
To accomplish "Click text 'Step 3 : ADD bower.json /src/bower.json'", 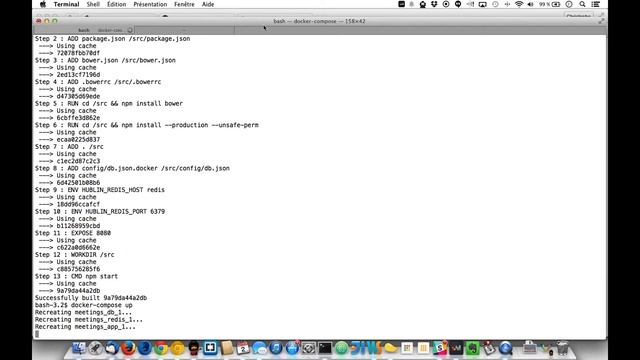I will pos(105,60).
